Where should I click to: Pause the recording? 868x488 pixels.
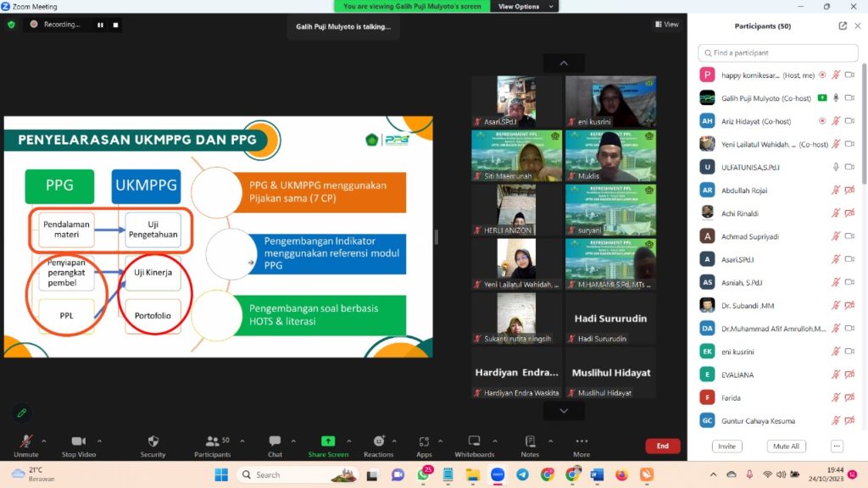click(x=100, y=25)
